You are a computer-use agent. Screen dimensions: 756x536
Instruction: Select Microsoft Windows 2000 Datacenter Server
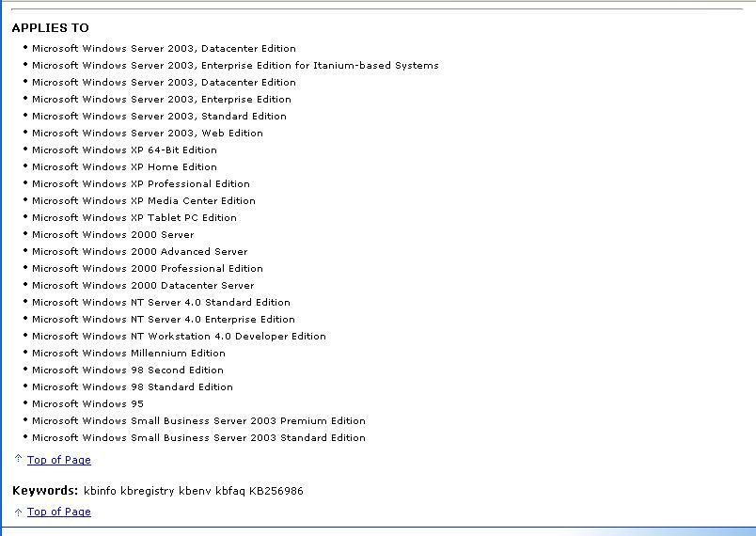(143, 285)
